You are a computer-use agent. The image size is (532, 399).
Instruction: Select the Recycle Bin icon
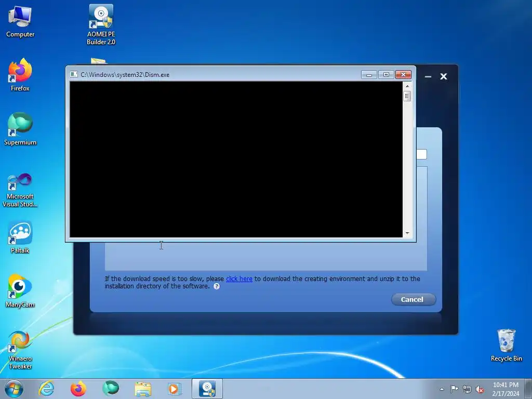506,345
